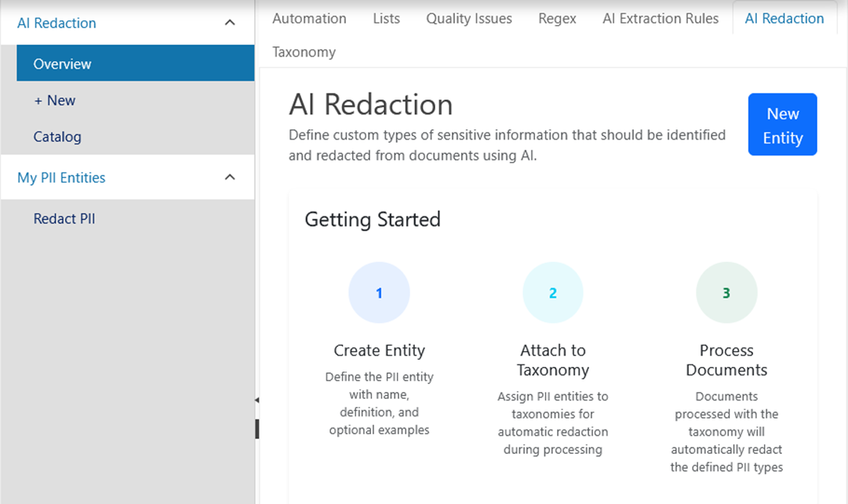Image resolution: width=848 pixels, height=504 pixels.
Task: Switch to the Lists tab
Action: tap(386, 19)
